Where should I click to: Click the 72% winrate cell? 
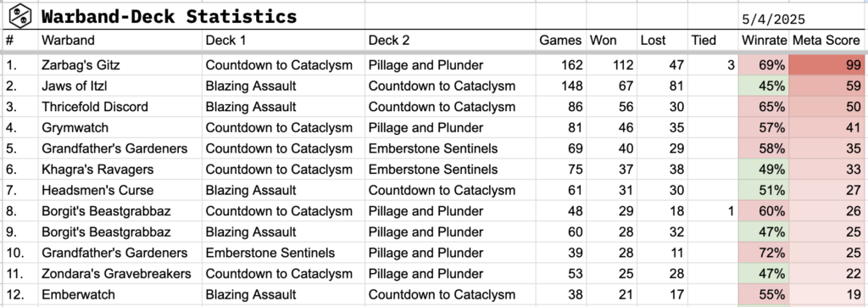click(x=764, y=253)
